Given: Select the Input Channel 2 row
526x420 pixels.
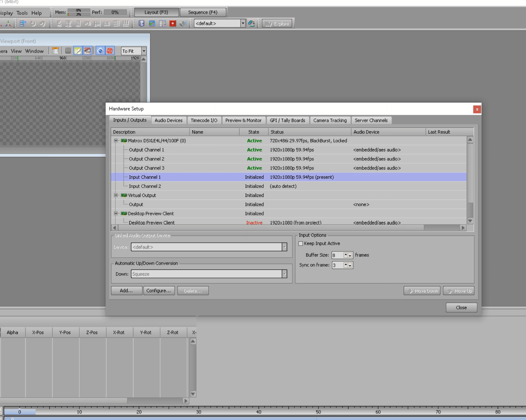Looking at the screenshot, I should pos(145,186).
